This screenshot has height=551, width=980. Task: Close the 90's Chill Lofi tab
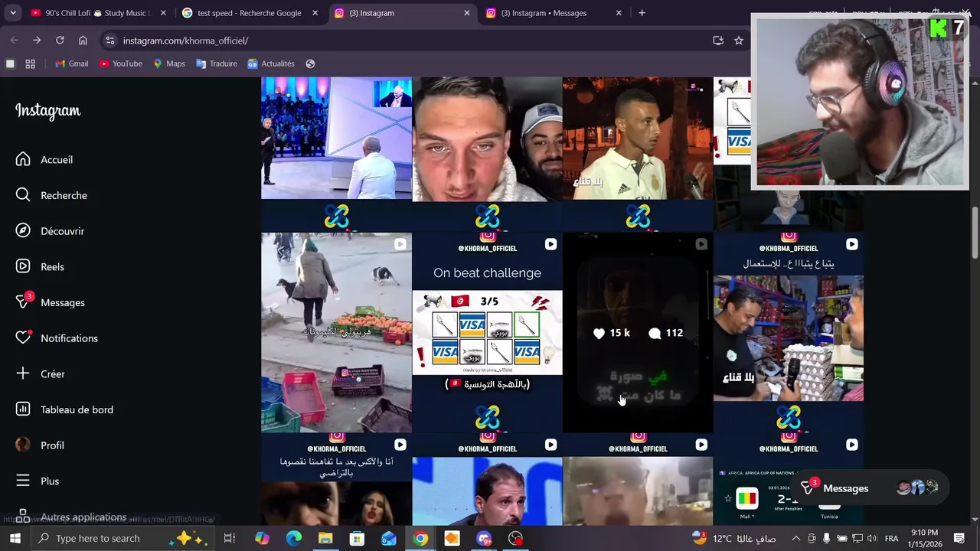[x=163, y=13]
